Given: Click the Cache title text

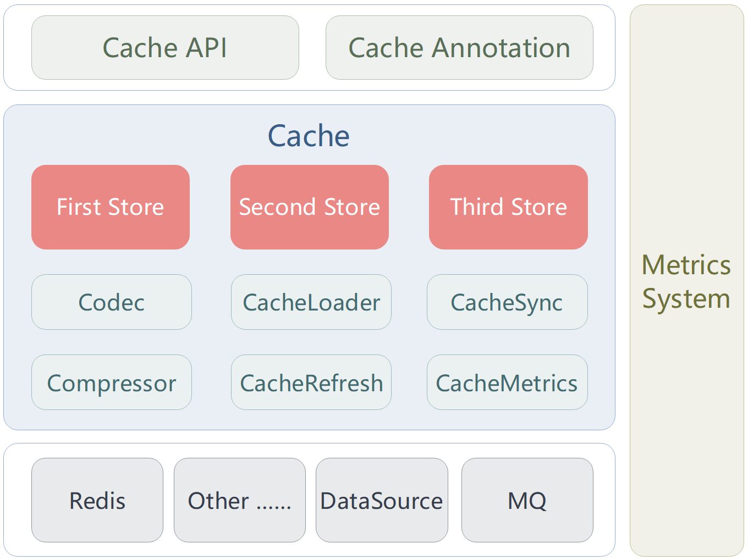Looking at the screenshot, I should tap(309, 136).
